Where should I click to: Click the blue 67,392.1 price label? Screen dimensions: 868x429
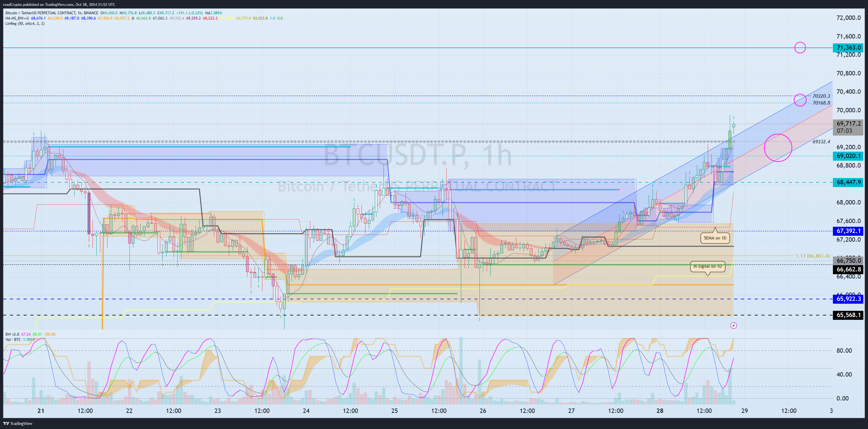pyautogui.click(x=848, y=231)
